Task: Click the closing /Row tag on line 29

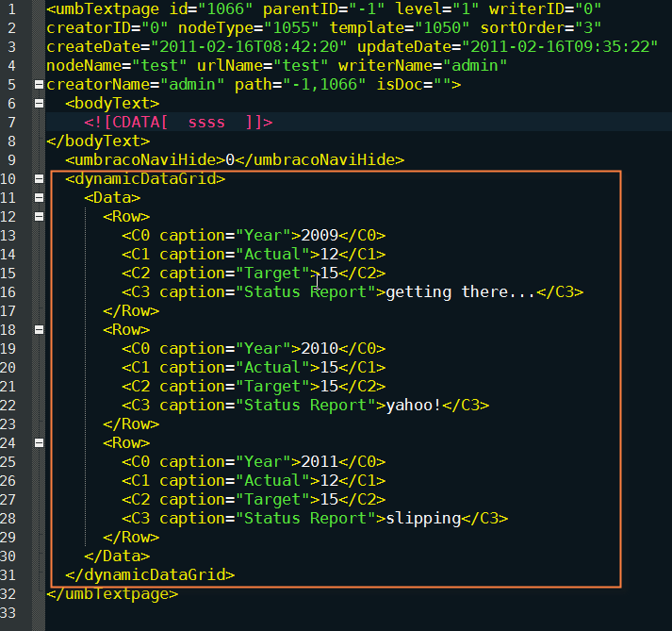Action: click(x=131, y=538)
